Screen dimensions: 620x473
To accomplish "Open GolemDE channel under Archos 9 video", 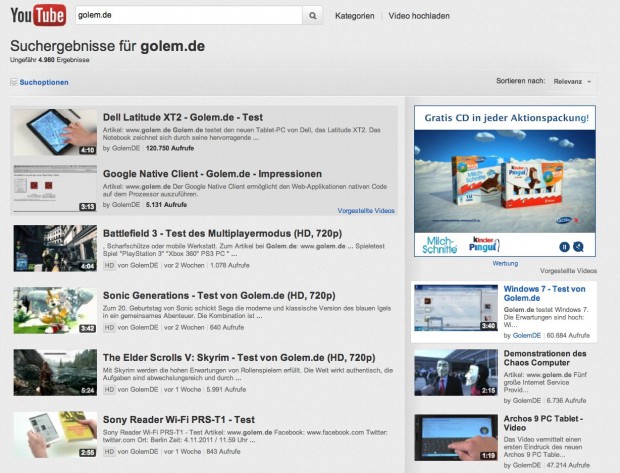I will pyautogui.click(x=527, y=465).
